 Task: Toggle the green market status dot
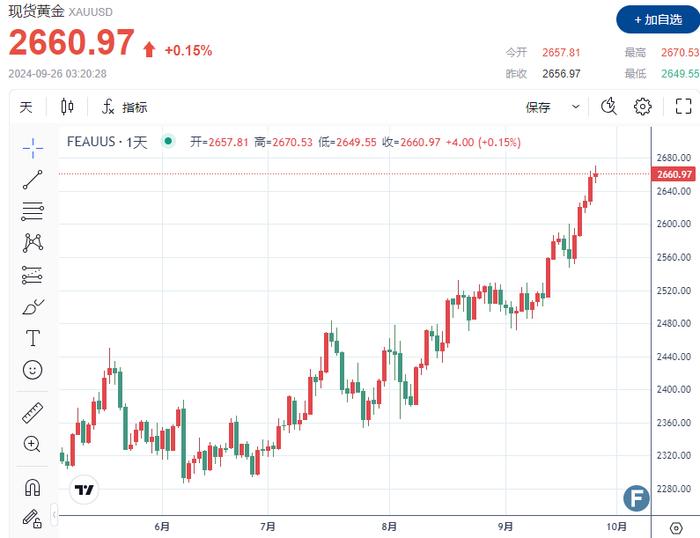(x=167, y=142)
